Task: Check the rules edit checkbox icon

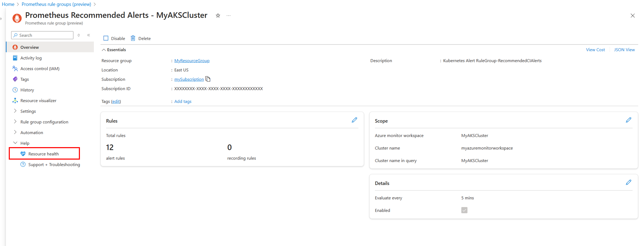Action: 354,120
